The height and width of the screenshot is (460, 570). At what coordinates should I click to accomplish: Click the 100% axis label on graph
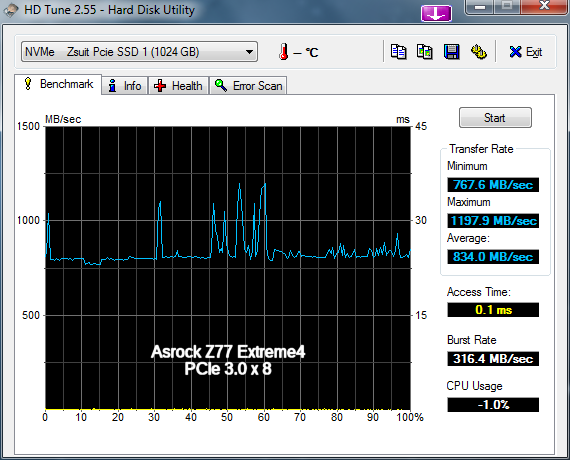pyautogui.click(x=410, y=417)
